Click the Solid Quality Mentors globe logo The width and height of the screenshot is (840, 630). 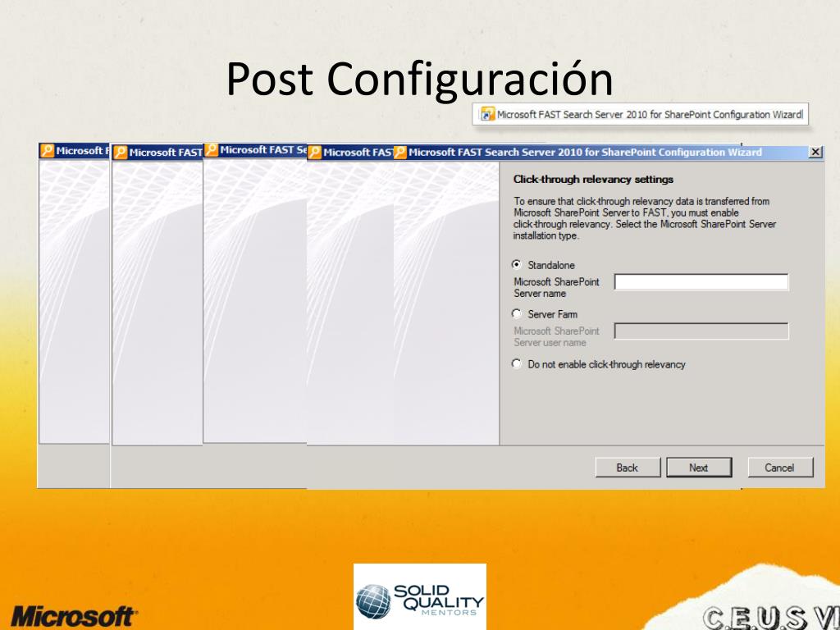pos(373,601)
